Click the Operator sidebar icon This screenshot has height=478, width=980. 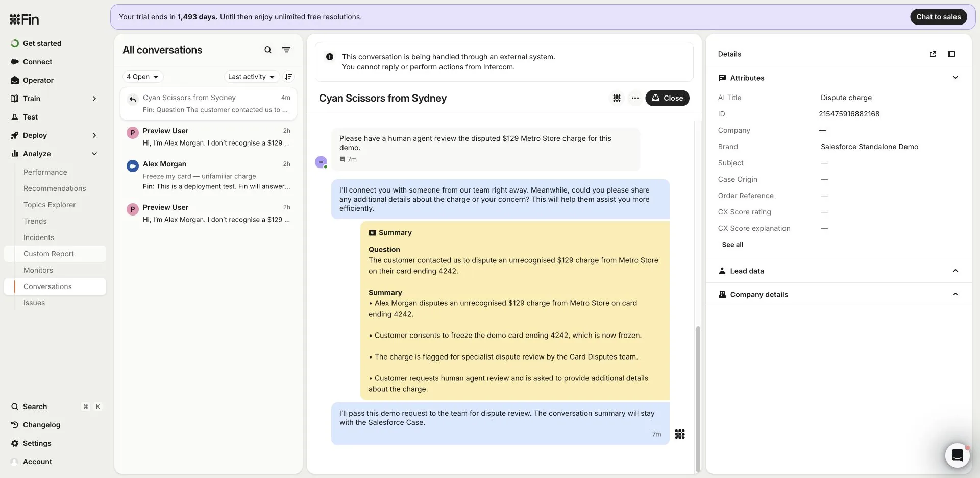click(15, 80)
